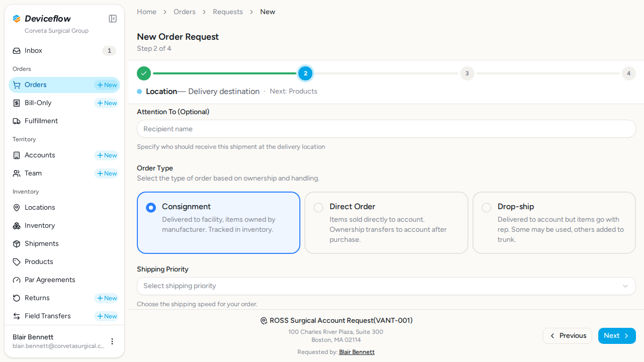Jump to step 3 progress marker

click(x=467, y=73)
